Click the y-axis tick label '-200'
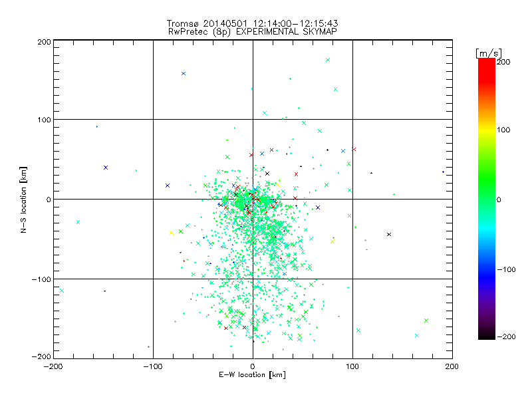The image size is (532, 399). [41, 356]
